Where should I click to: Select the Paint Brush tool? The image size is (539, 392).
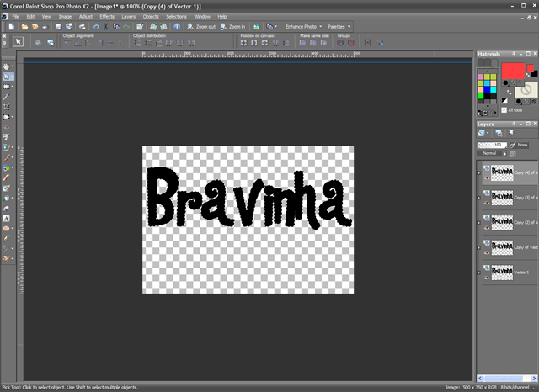tap(6, 157)
